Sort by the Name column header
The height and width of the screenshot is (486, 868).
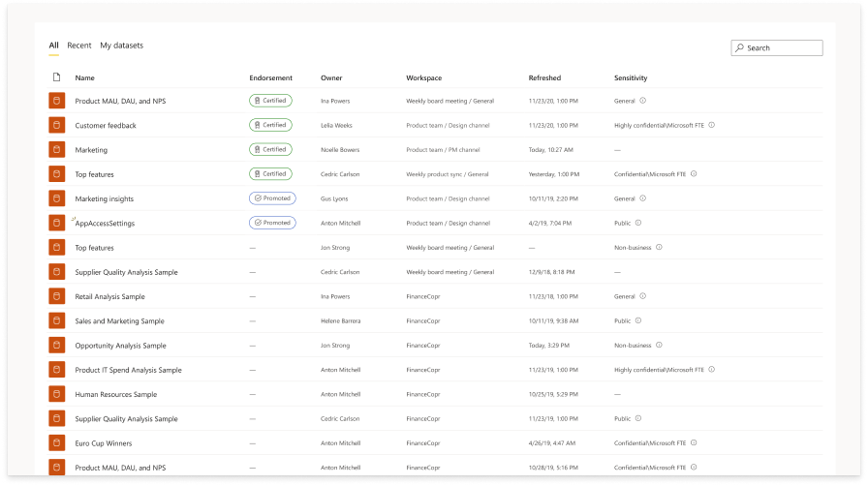85,77
